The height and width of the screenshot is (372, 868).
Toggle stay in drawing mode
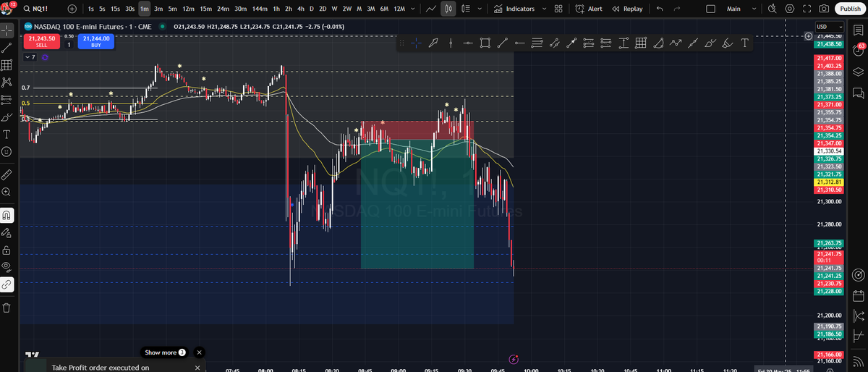[7, 232]
